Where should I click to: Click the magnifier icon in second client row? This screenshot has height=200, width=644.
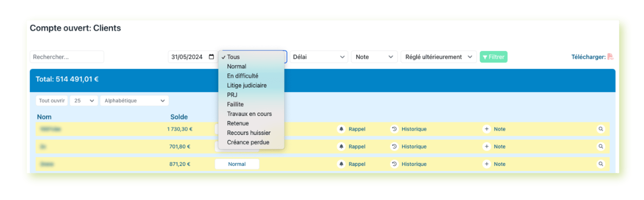point(601,146)
